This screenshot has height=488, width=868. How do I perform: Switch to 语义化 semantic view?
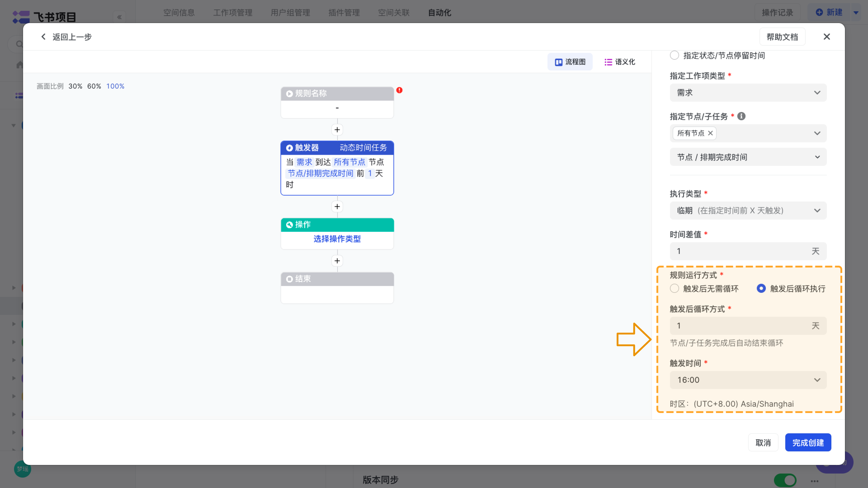point(620,62)
